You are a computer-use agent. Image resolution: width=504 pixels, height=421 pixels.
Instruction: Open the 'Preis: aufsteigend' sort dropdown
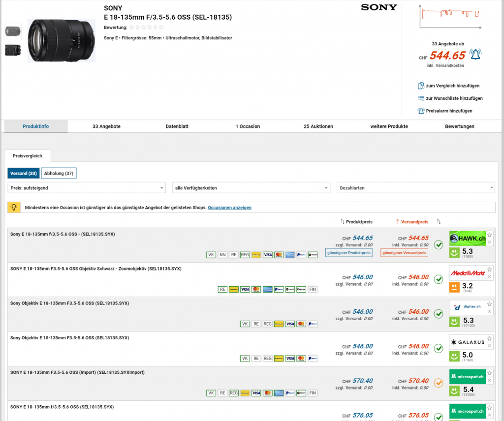(x=87, y=188)
